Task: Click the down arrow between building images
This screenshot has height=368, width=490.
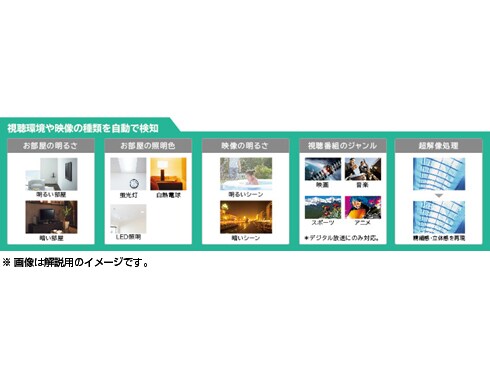Action: [x=439, y=196]
